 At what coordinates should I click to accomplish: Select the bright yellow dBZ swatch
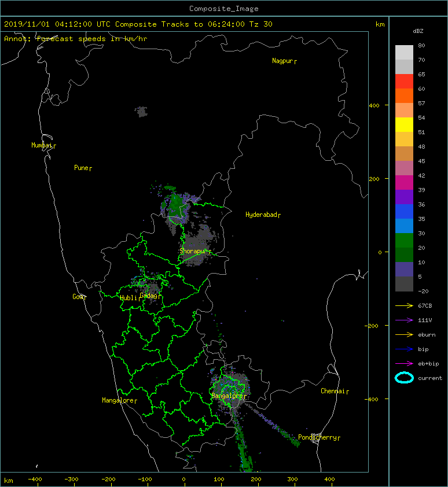click(x=404, y=124)
